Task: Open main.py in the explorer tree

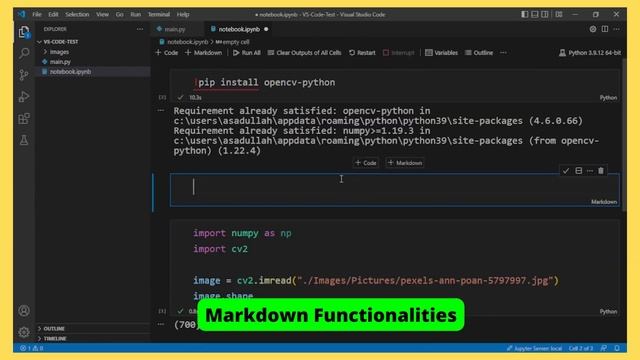Action: click(x=60, y=62)
